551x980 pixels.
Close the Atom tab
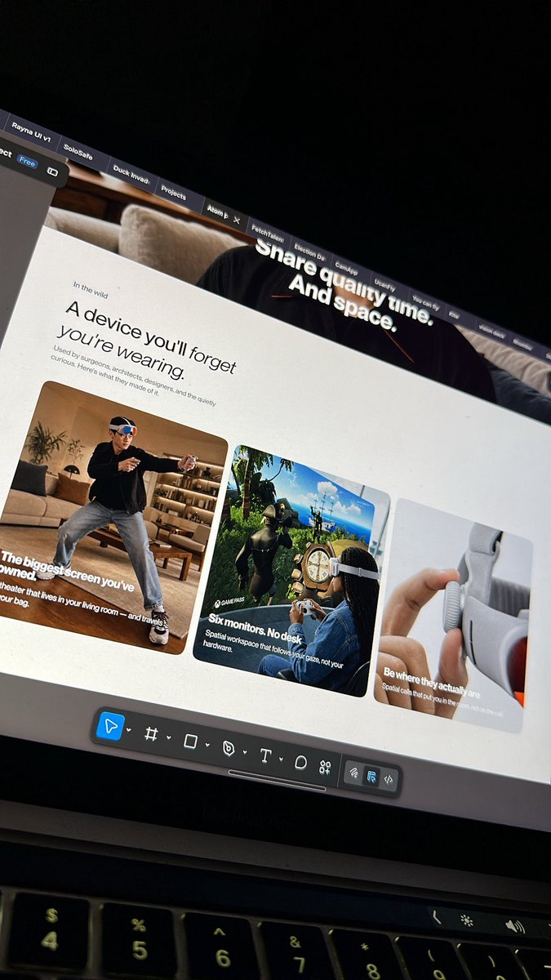pos(236,220)
